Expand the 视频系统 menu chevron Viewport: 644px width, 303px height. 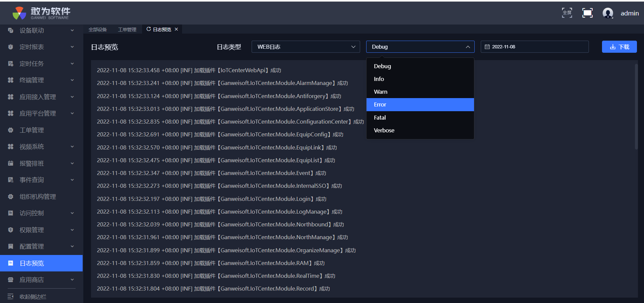[x=72, y=146]
